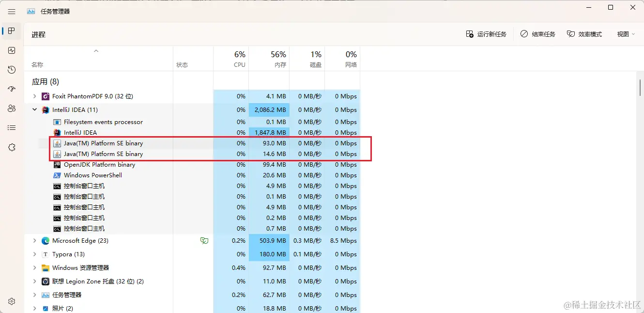Viewport: 644px width, 313px height.
Task: Click the Foxit PhantomPDF app icon
Action: pos(46,96)
